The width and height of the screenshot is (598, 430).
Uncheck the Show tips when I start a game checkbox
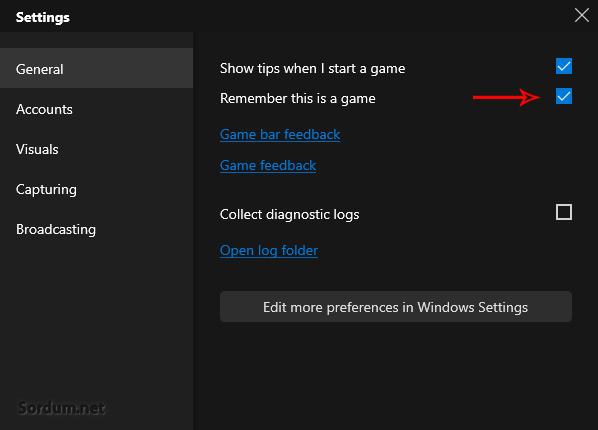[564, 66]
